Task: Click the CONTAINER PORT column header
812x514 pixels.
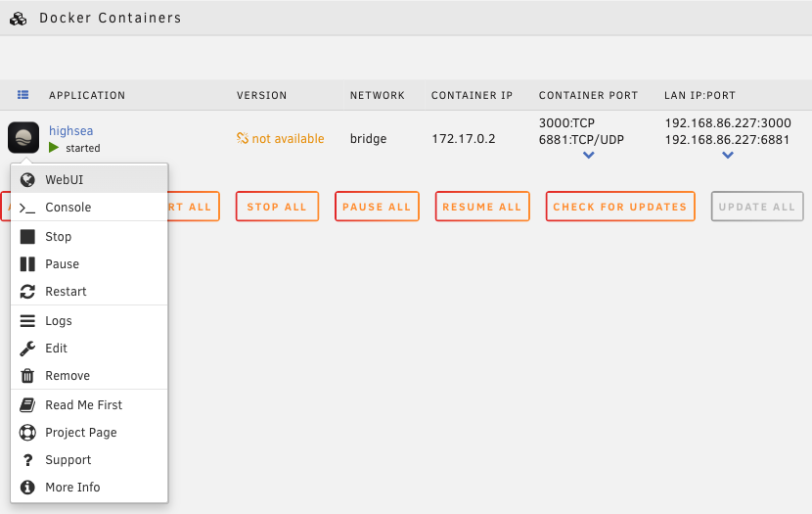Action: point(588,95)
